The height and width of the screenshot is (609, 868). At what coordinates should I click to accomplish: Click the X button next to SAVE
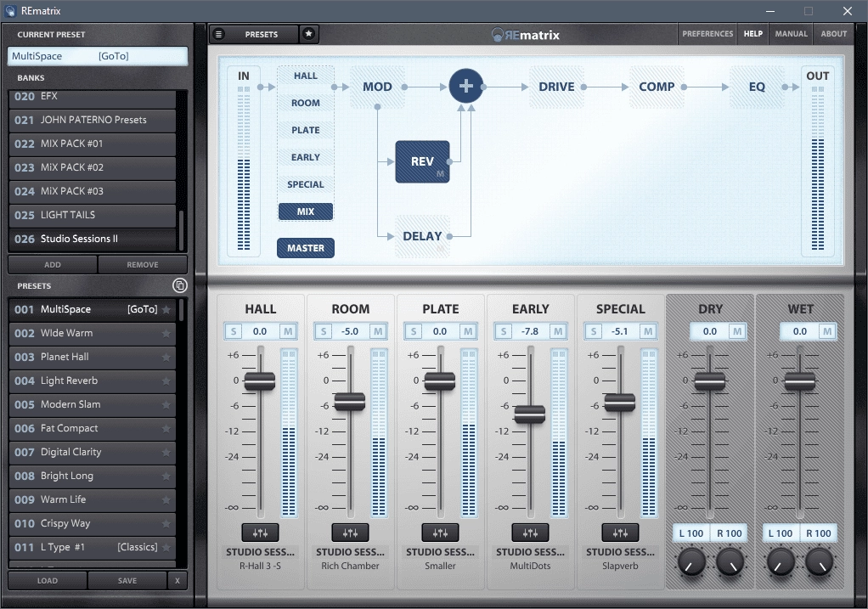coord(178,581)
